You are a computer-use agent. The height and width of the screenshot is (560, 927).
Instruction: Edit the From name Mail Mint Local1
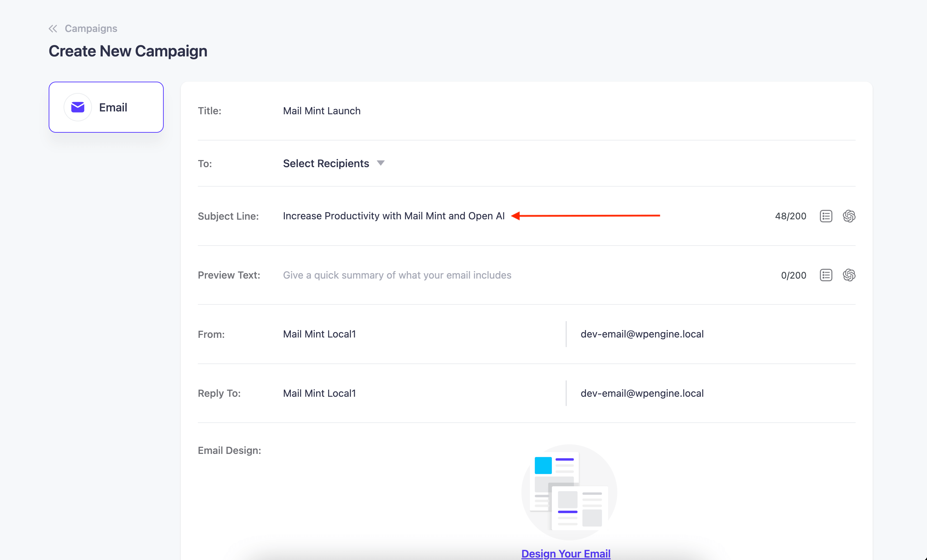[319, 334]
